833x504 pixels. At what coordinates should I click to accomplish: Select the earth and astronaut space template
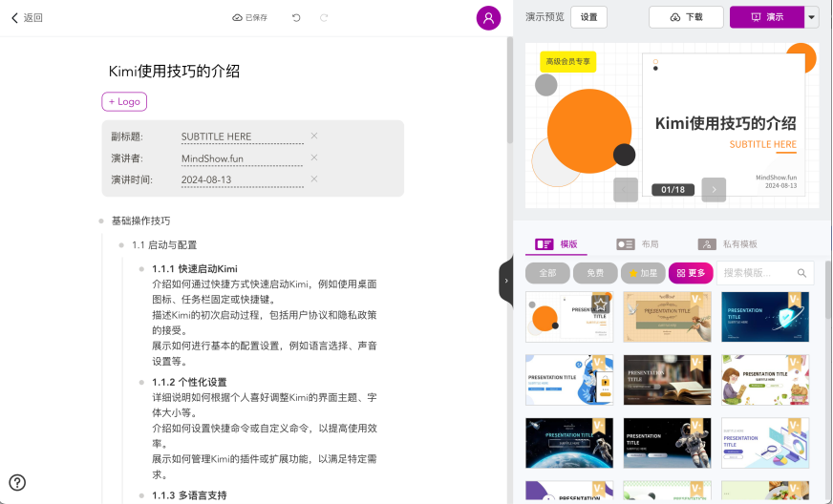pyautogui.click(x=569, y=443)
